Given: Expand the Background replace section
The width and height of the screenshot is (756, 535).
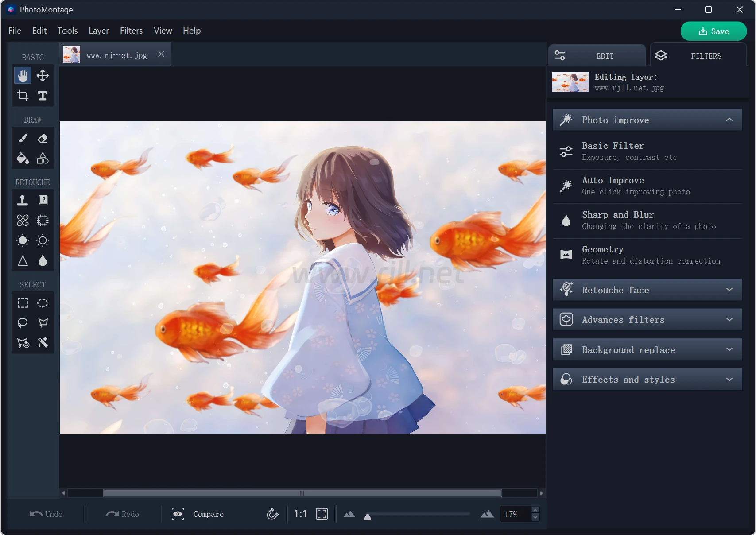Looking at the screenshot, I should [x=647, y=350].
